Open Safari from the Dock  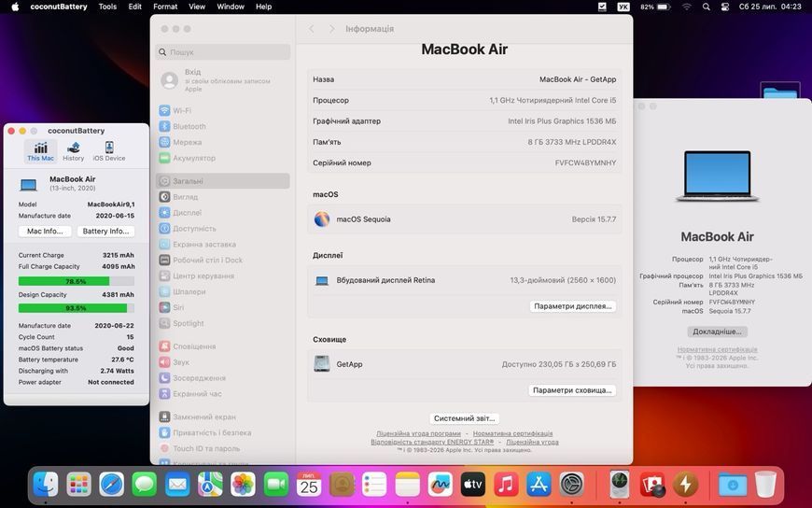coord(112,486)
